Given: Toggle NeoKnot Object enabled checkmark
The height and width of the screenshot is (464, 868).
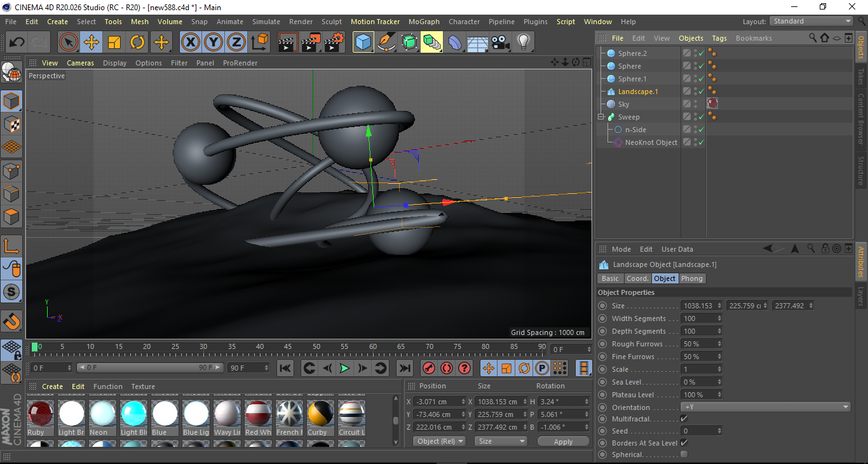Looking at the screenshot, I should pos(701,142).
